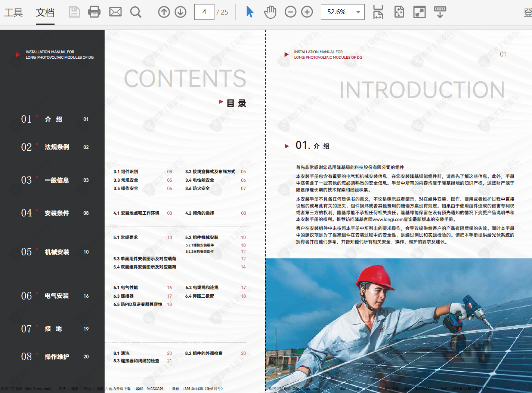
Task: Click sidebar entry 06 电气安装
Action: click(55, 296)
